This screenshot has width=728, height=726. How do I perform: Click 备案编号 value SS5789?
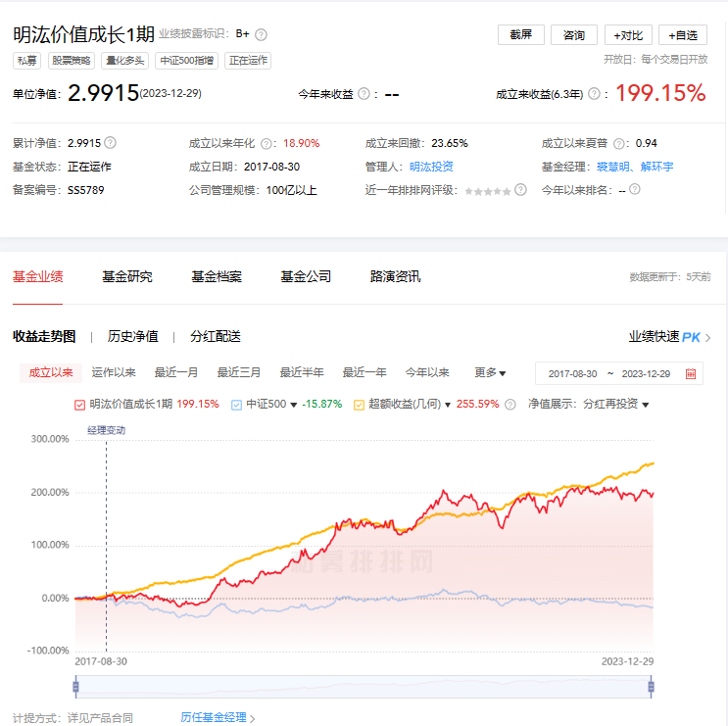[86, 190]
